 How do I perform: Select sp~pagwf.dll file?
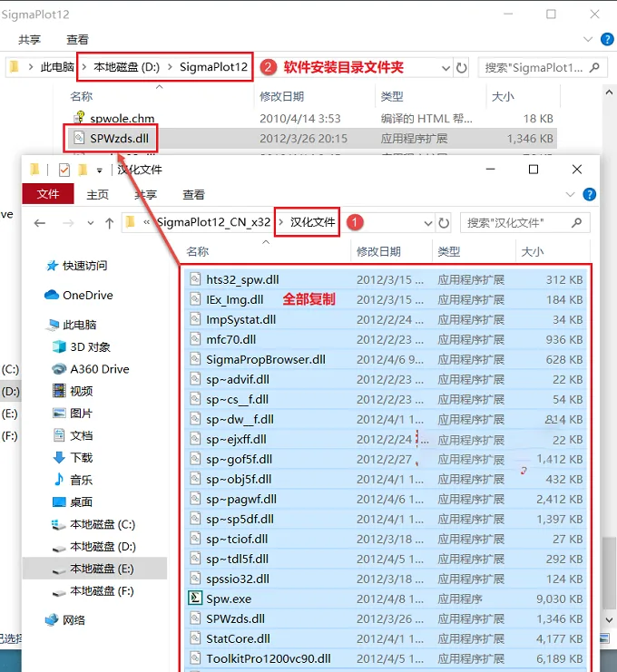click(386, 500)
